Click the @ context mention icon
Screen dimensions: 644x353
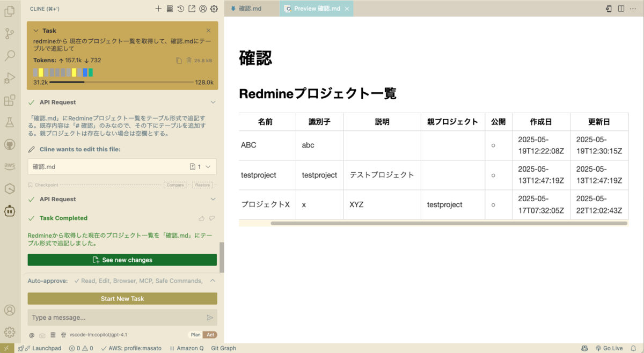coord(31,334)
